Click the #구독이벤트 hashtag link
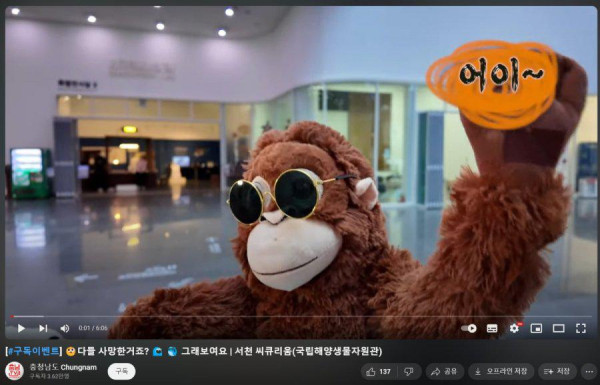 [x=33, y=351]
